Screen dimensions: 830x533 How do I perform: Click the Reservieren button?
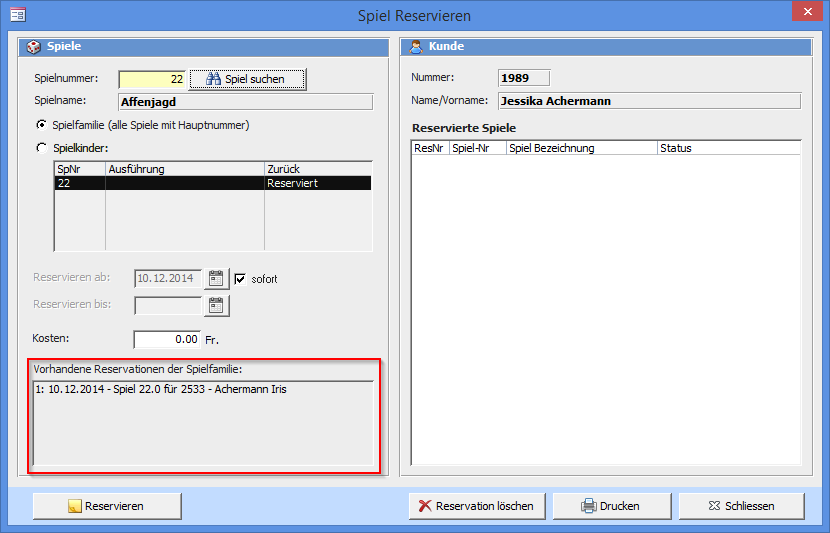(x=107, y=506)
